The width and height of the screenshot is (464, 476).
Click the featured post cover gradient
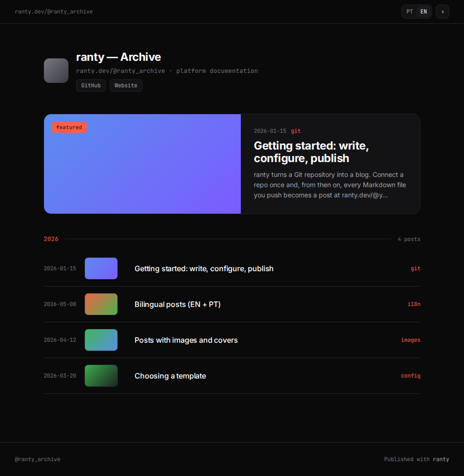[142, 164]
